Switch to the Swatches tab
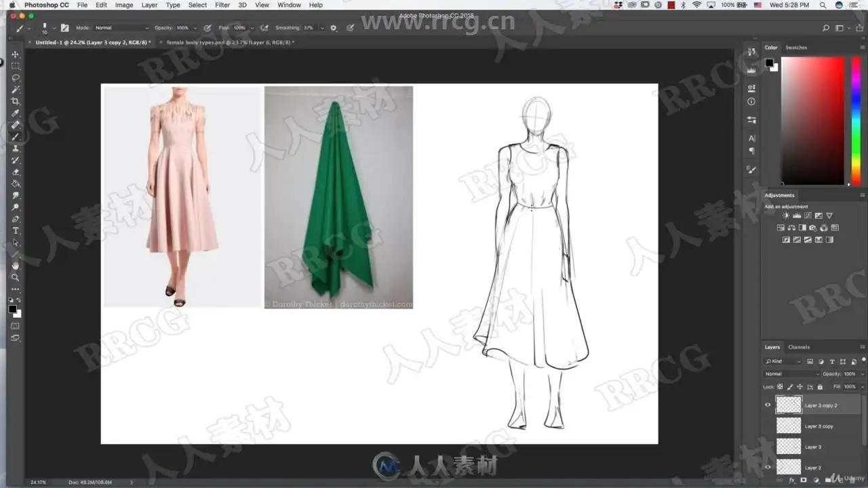The height and width of the screenshot is (488, 868). tap(796, 47)
